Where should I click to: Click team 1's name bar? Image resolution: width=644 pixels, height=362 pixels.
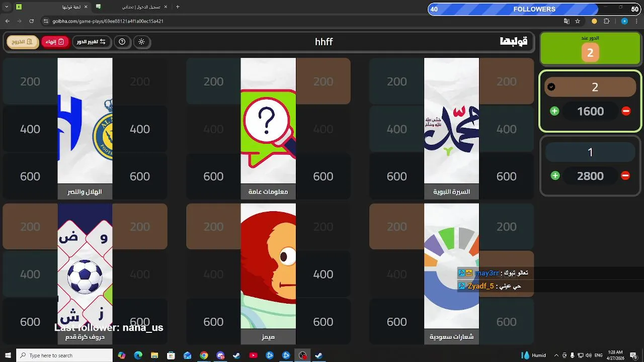(590, 152)
